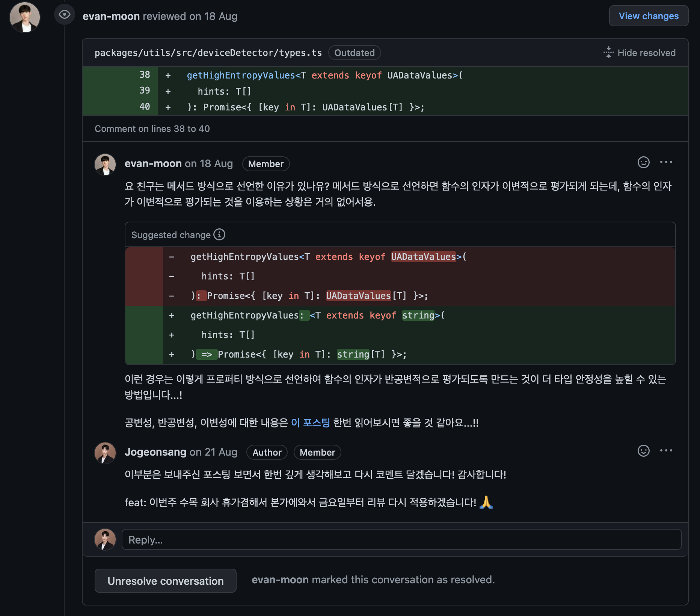Add emoji reaction to evan-moon's comment

tap(643, 162)
